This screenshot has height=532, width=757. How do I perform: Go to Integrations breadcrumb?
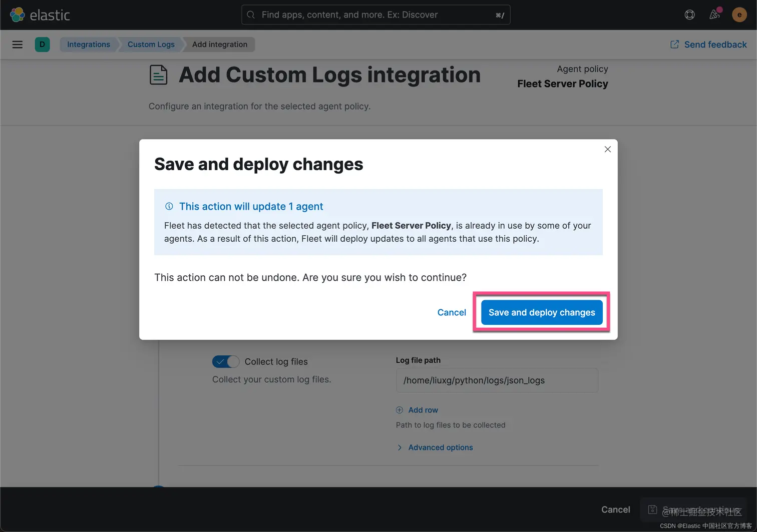tap(89, 45)
